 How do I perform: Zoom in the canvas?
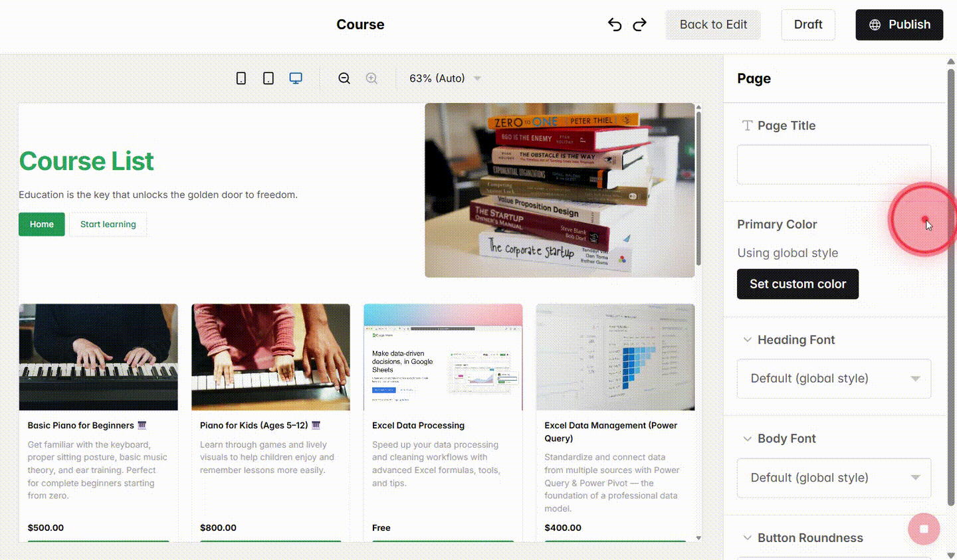(372, 78)
